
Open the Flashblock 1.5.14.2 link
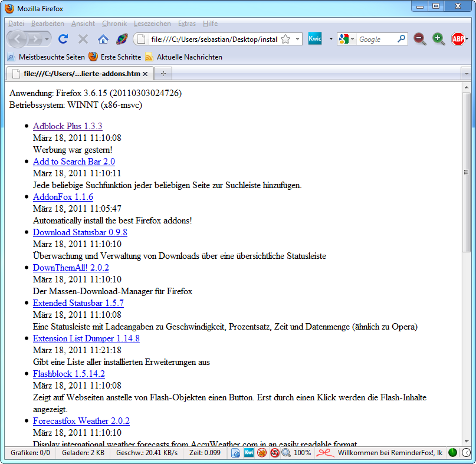(69, 374)
